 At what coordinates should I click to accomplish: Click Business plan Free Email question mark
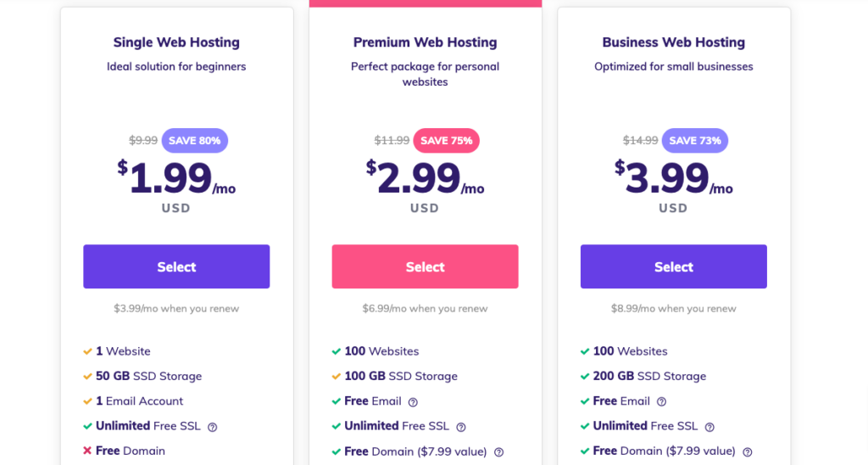661,402
